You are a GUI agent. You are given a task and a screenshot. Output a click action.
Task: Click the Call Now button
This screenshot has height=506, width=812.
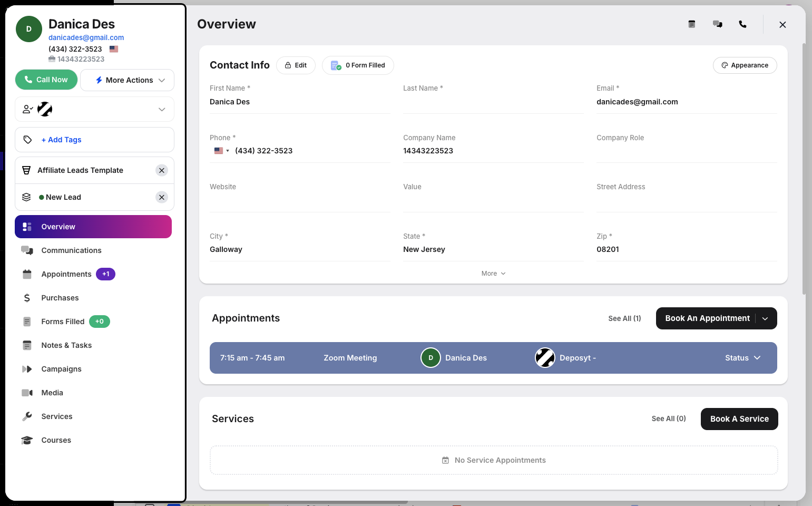(46, 80)
